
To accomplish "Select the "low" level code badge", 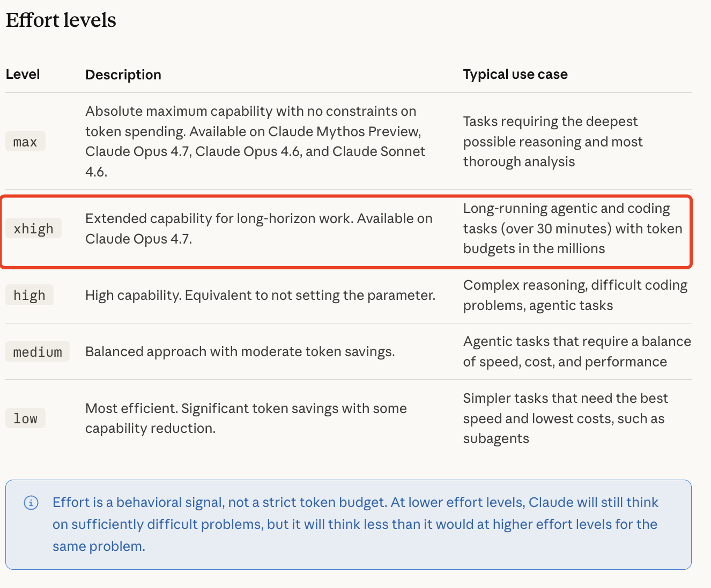I will coord(25,418).
